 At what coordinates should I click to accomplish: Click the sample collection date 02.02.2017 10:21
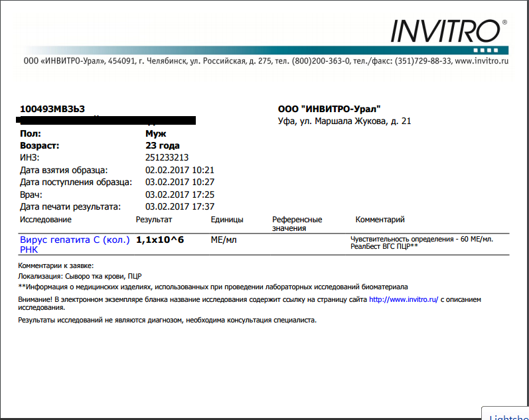point(179,171)
